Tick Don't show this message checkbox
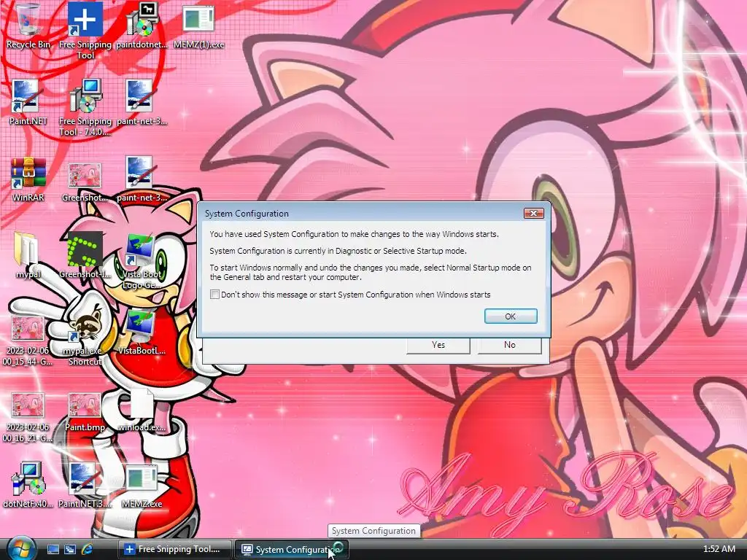 [x=215, y=295]
